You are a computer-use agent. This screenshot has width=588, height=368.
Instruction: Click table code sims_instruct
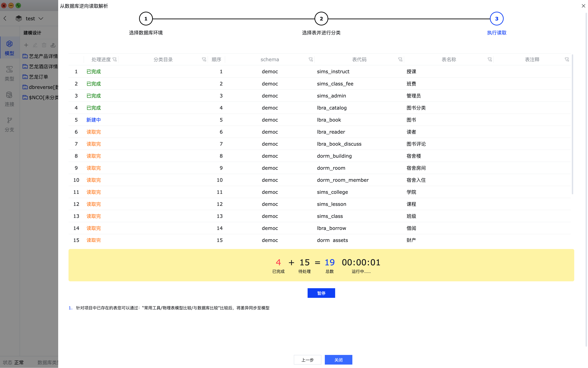click(x=333, y=72)
